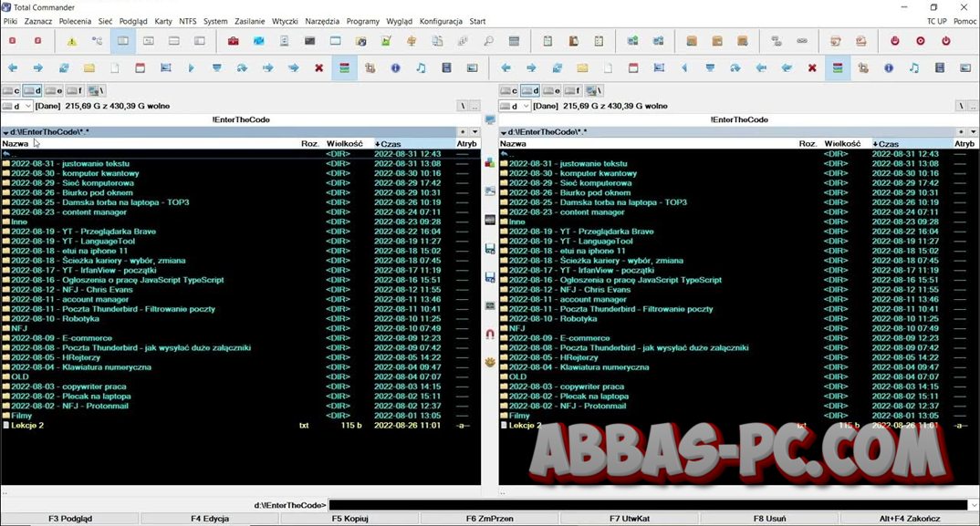Click the red magnet icon in middle bar

pos(490,335)
